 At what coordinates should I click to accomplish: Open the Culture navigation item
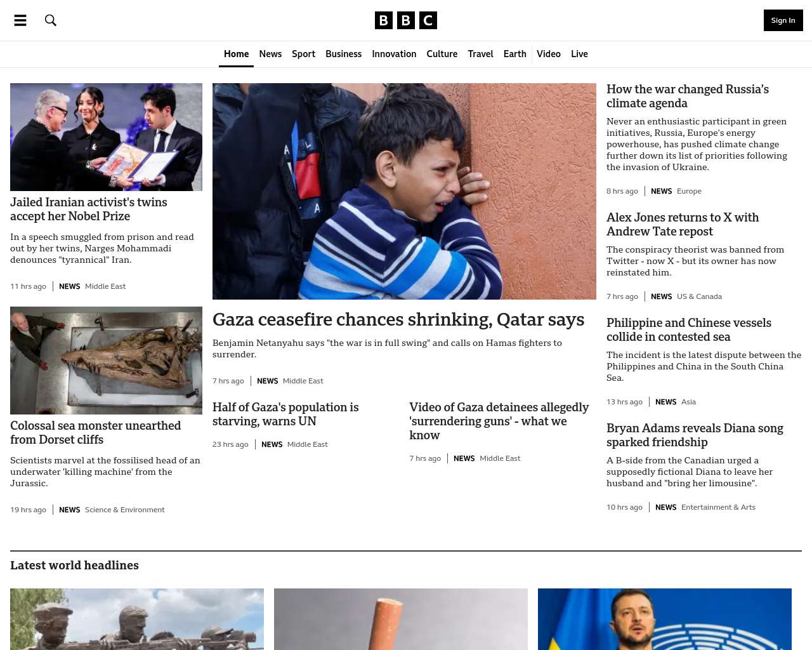click(442, 54)
